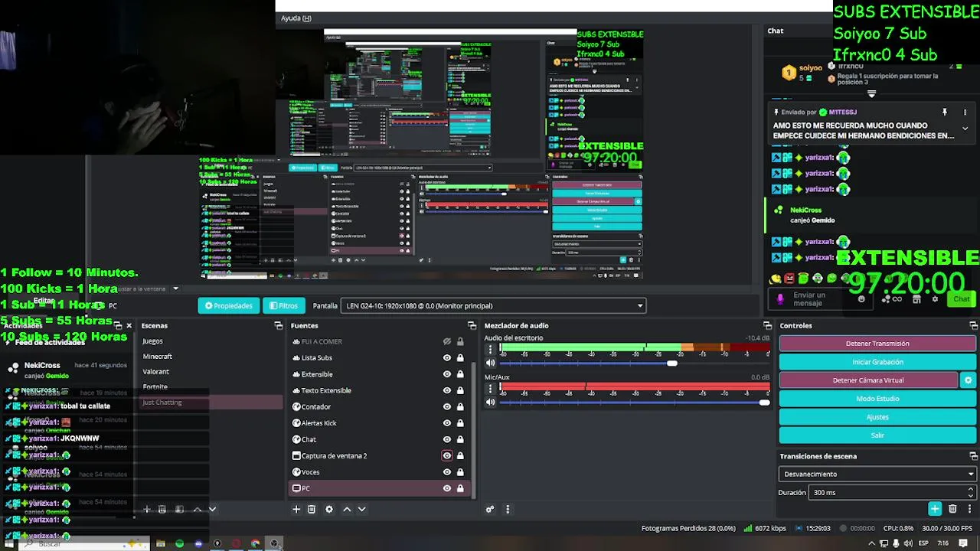Hide the Chat source

pyautogui.click(x=447, y=439)
